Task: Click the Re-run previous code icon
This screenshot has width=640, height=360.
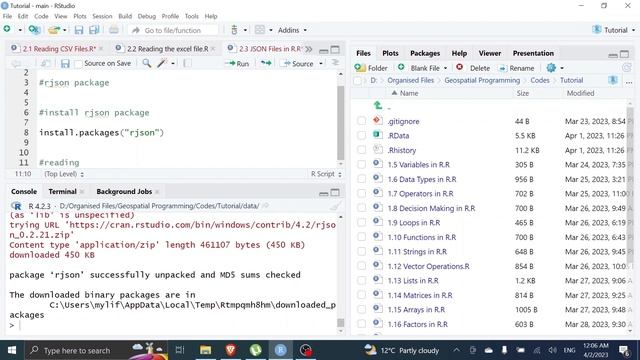Action: (266, 63)
